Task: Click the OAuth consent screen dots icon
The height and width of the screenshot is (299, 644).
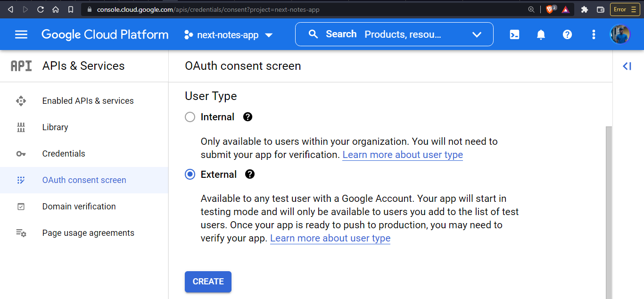Action: pos(21,180)
